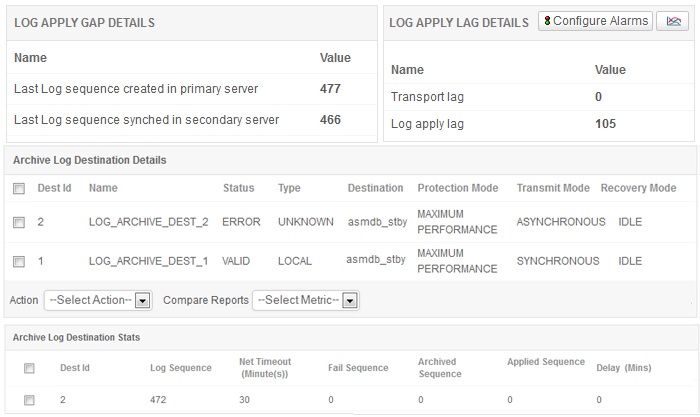Click the Archived Sequence column header
The height and width of the screenshot is (417, 700).
[439, 368]
